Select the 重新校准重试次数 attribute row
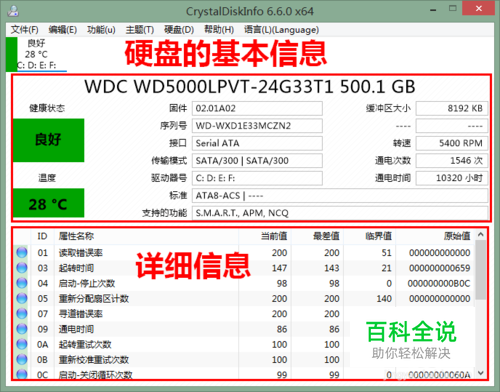This screenshot has height=392, width=500. pyautogui.click(x=244, y=360)
